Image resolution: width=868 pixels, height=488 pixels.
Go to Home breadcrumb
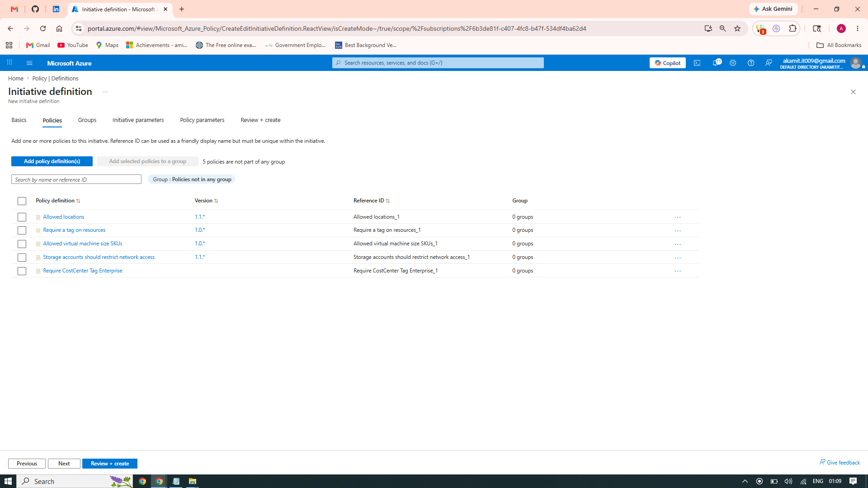16,79
